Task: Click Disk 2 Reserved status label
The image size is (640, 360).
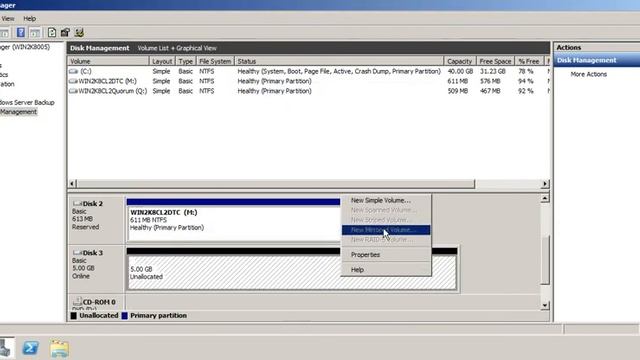Action: (x=85, y=227)
